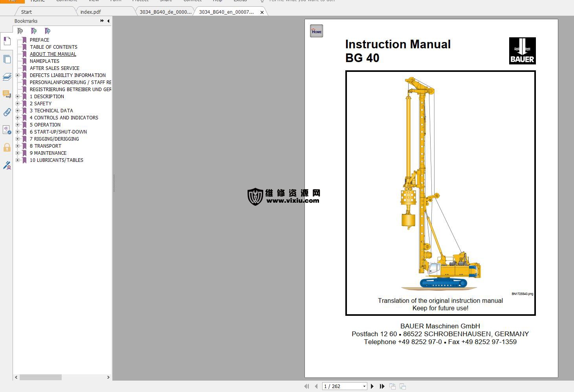Open the Layers panel icon
Image resolution: width=574 pixels, height=392 pixels.
click(x=7, y=77)
